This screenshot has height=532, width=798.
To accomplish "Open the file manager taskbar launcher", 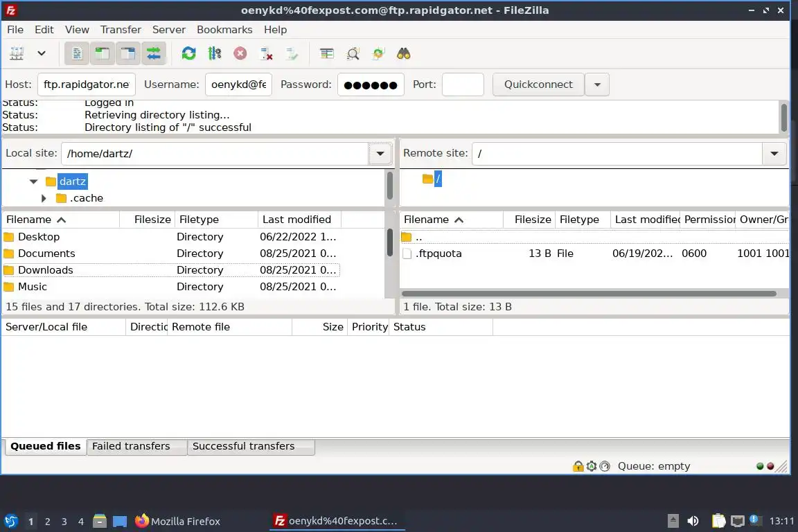I will point(100,522).
